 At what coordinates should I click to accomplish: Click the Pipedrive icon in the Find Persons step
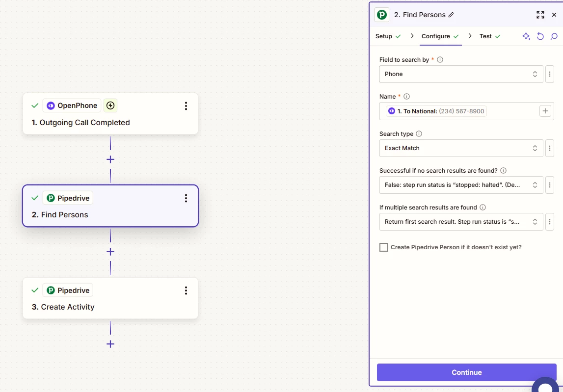51,198
